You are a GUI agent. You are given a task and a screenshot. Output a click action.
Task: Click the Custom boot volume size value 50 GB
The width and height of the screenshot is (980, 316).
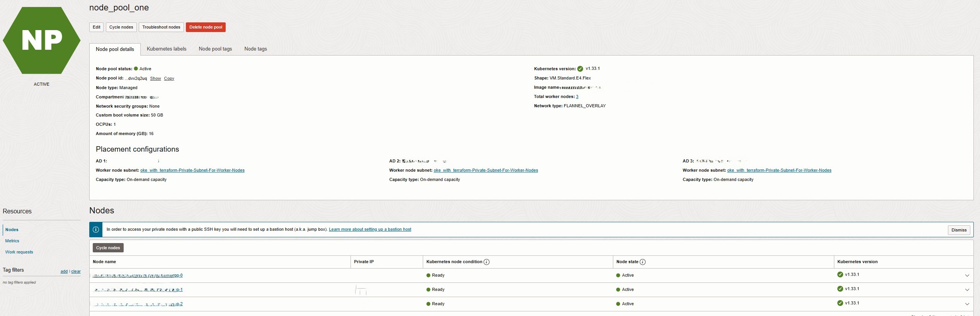click(157, 115)
